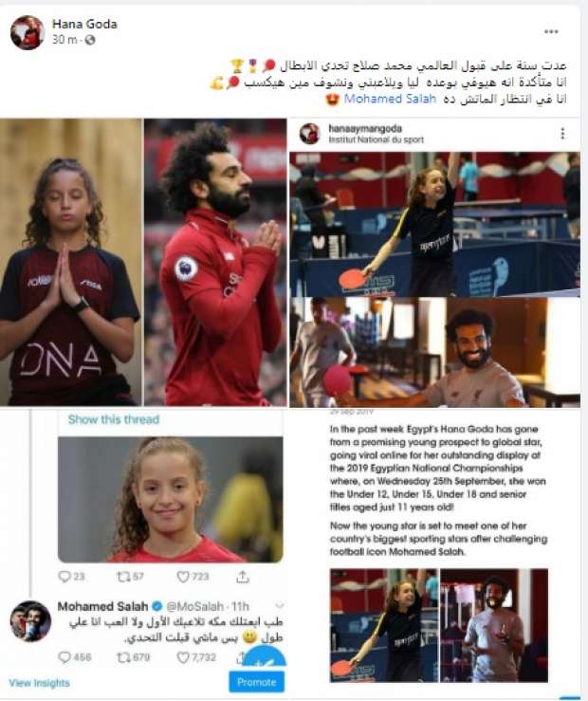The image size is (588, 701).
Task: Open the post options three-dots menu
Action: point(551,31)
